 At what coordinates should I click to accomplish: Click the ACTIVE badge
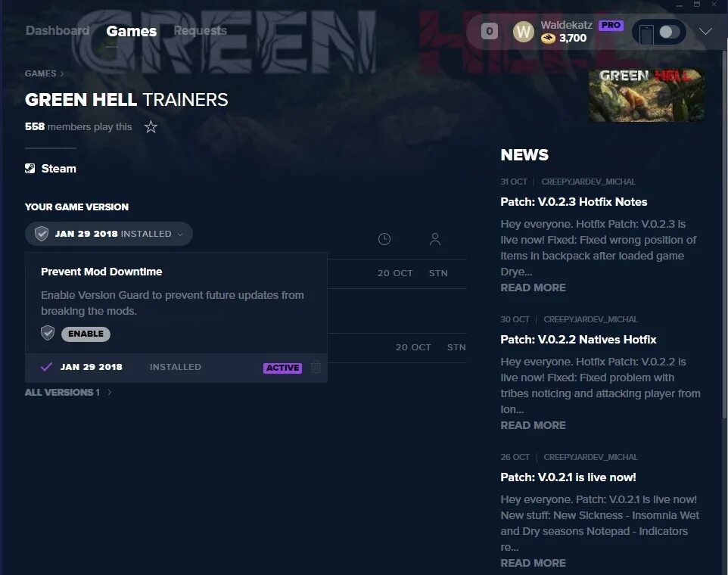pyautogui.click(x=283, y=368)
